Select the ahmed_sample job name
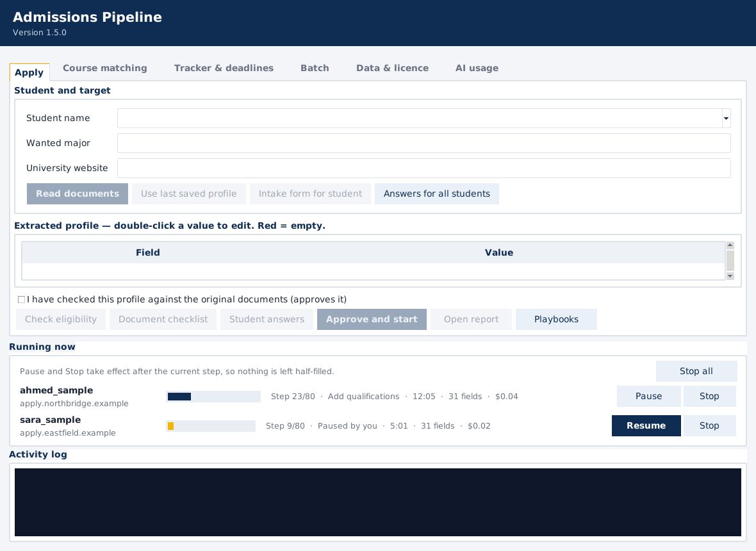The height and width of the screenshot is (551, 756). (56, 390)
